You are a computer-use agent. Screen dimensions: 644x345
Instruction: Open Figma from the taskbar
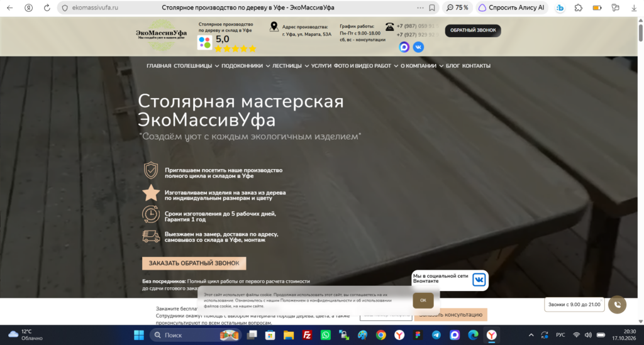click(x=418, y=335)
